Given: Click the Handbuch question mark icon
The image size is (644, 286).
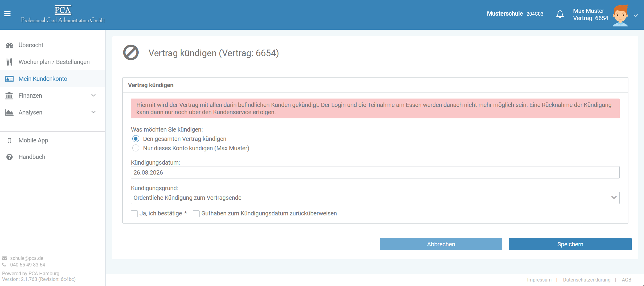Looking at the screenshot, I should point(10,157).
